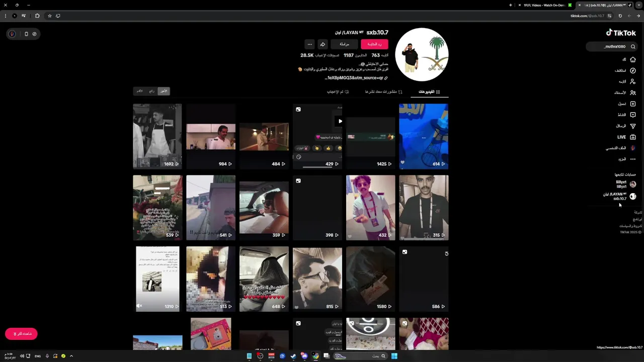Click the pink Follow back button

click(x=374, y=44)
